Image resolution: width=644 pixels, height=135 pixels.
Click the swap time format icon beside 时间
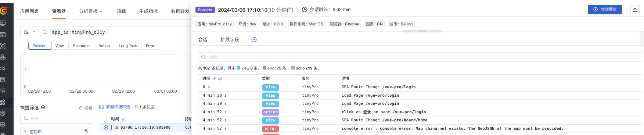click(x=220, y=79)
